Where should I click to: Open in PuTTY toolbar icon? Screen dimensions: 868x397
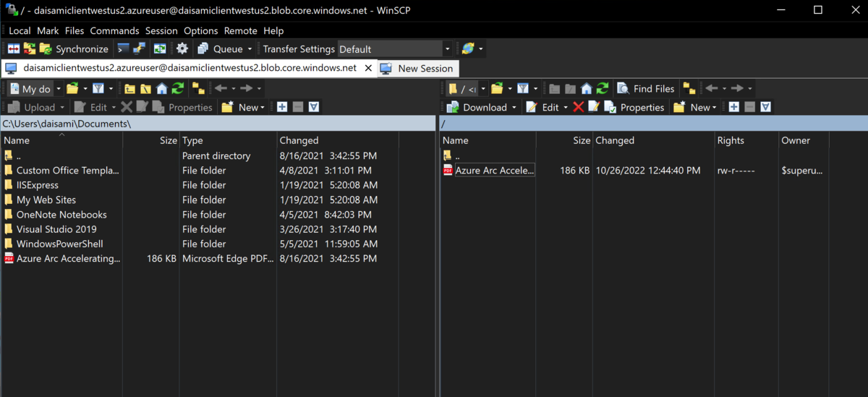[x=140, y=49]
